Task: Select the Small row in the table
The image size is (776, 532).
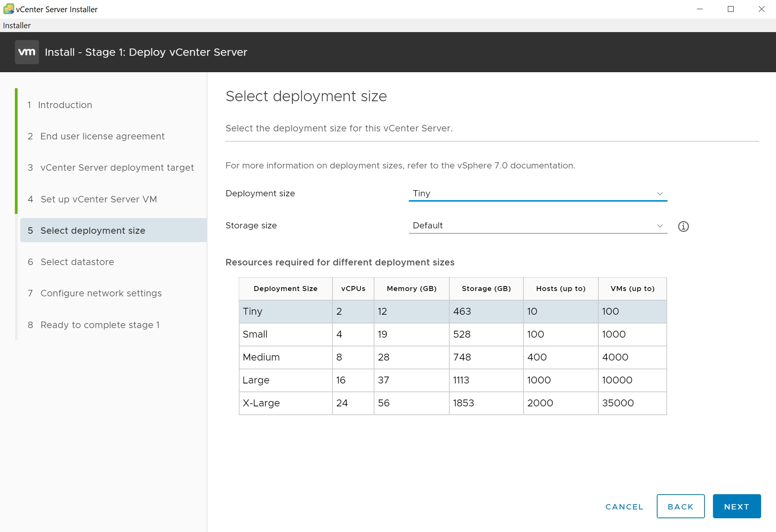Action: tap(453, 335)
